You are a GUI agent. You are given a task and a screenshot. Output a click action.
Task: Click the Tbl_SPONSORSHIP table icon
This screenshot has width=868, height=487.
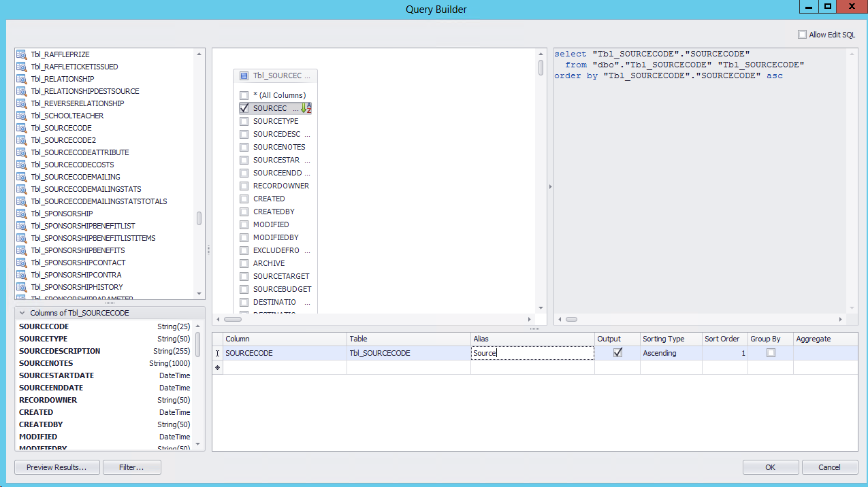[x=21, y=214]
